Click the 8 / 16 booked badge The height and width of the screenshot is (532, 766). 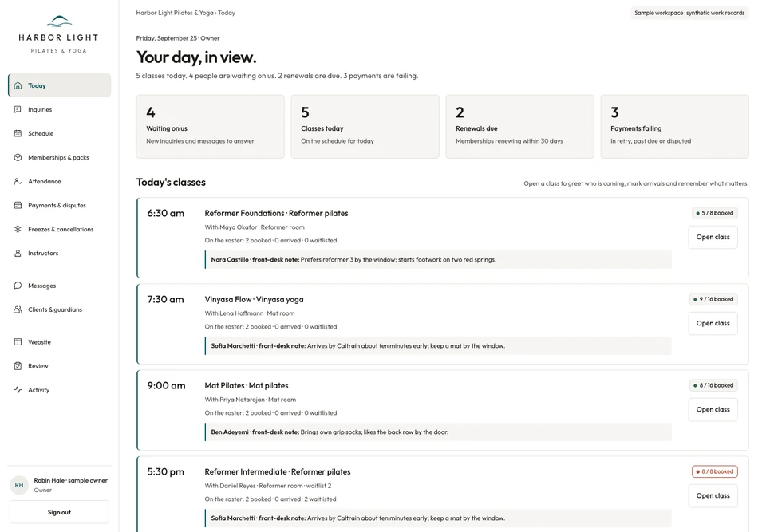(x=713, y=385)
